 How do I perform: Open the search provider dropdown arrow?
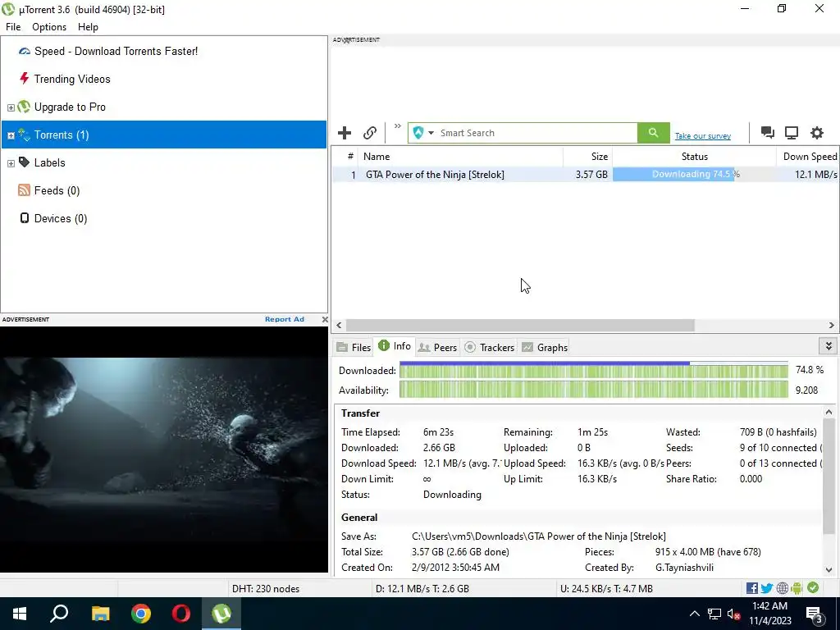(431, 133)
